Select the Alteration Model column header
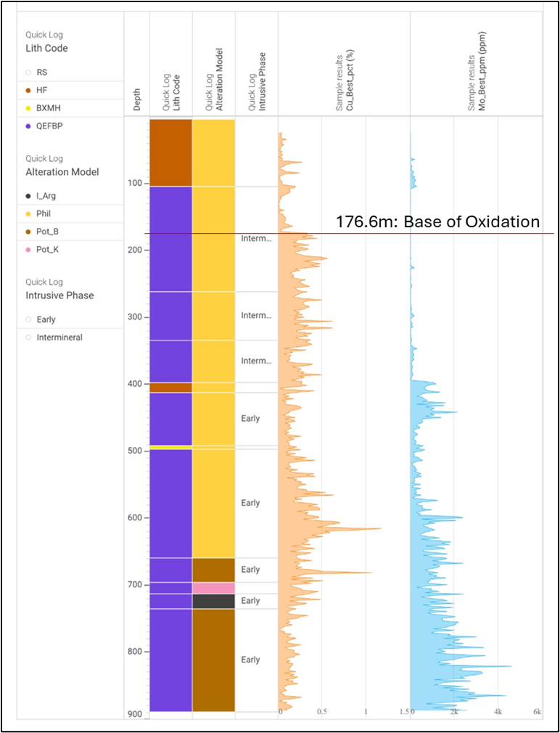The width and height of the screenshot is (560, 733). [x=214, y=78]
